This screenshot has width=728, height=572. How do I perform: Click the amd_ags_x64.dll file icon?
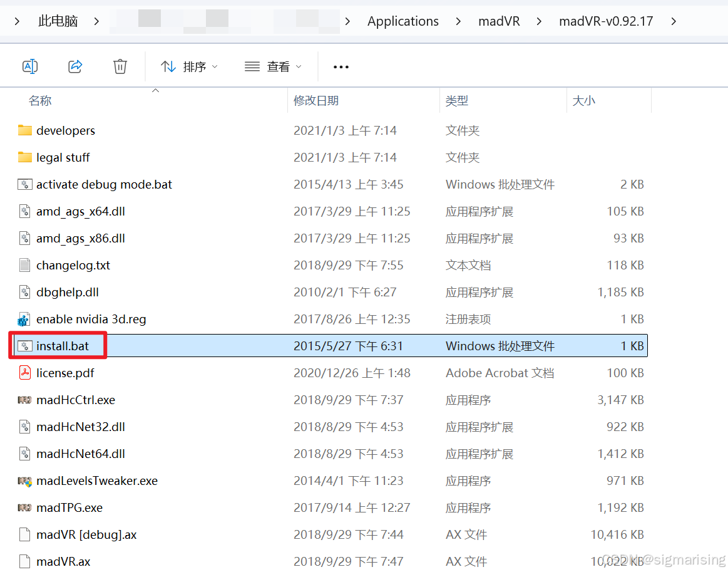[24, 211]
